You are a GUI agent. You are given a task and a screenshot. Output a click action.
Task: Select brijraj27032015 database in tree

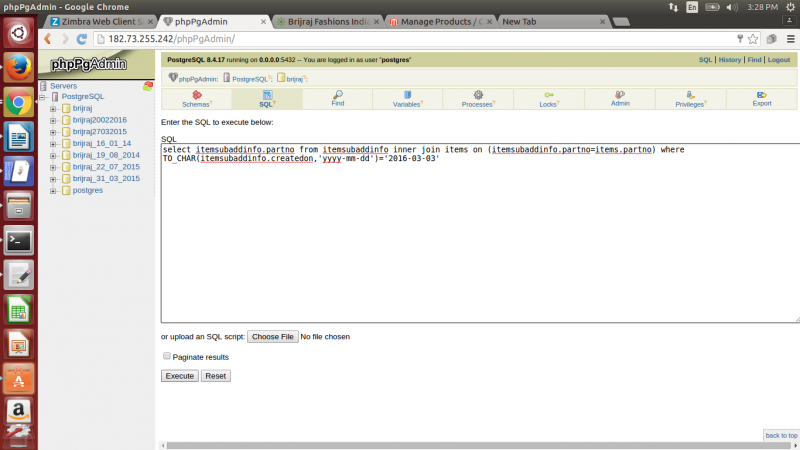(99, 132)
